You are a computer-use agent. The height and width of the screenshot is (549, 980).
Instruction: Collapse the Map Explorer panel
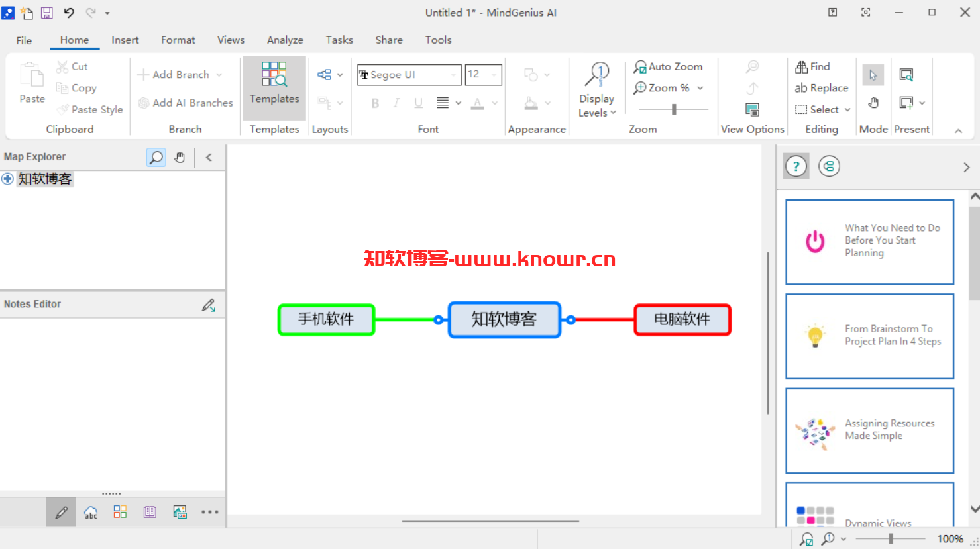209,157
